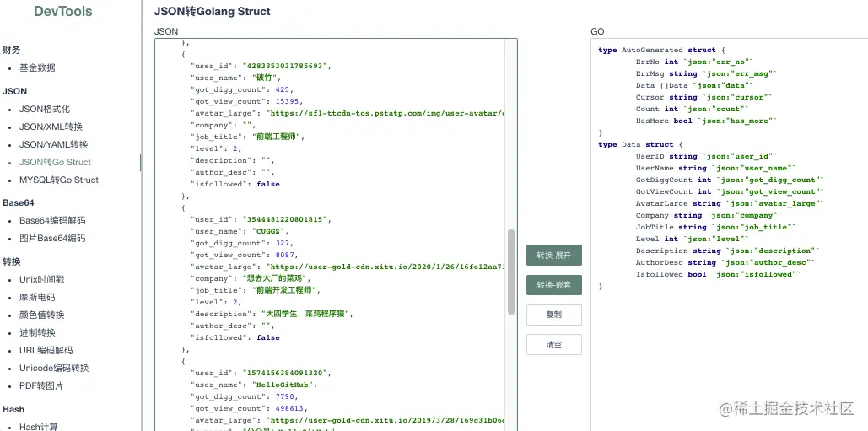Click the "HelloGitHub" user_name value
868x431 pixels.
(281, 385)
